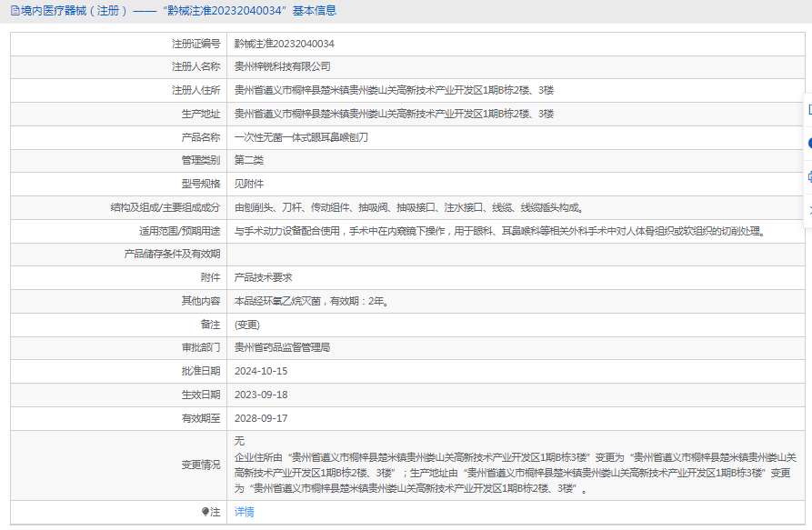
Task: Click the solid blue circle icon on right sidebar
Action: click(x=808, y=143)
